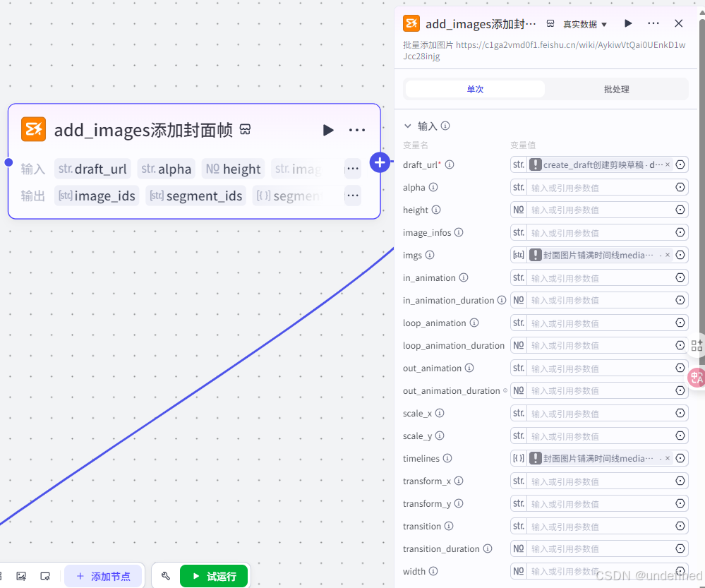Select segment_ids output tag on node card
Screen dimensions: 705x588
pos(195,196)
